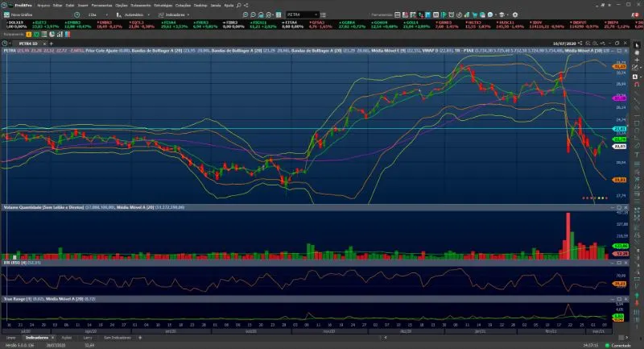Click the shopping cart icon in Ferramentas toolbar
The height and width of the screenshot is (349, 644).
tap(475, 15)
